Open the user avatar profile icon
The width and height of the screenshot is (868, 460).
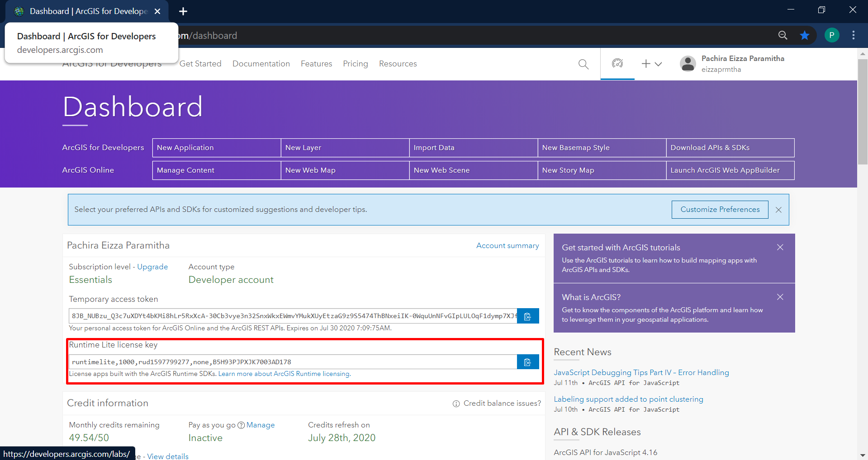(x=688, y=64)
